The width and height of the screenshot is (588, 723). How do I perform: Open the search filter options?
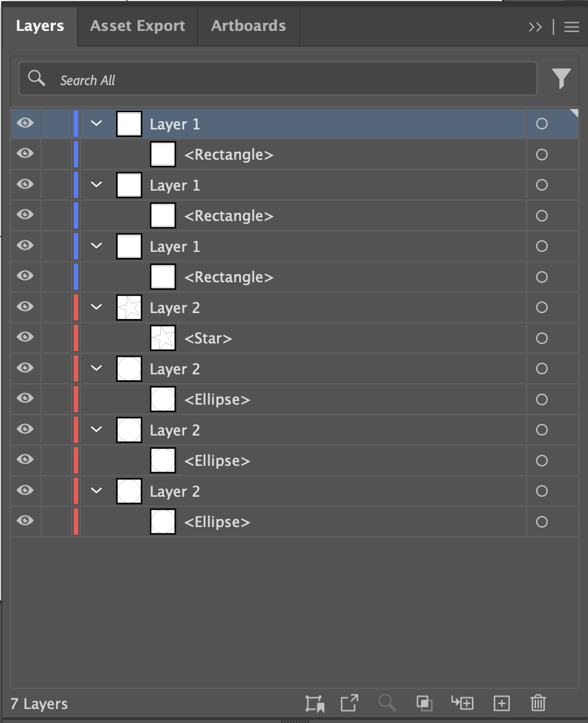point(561,78)
